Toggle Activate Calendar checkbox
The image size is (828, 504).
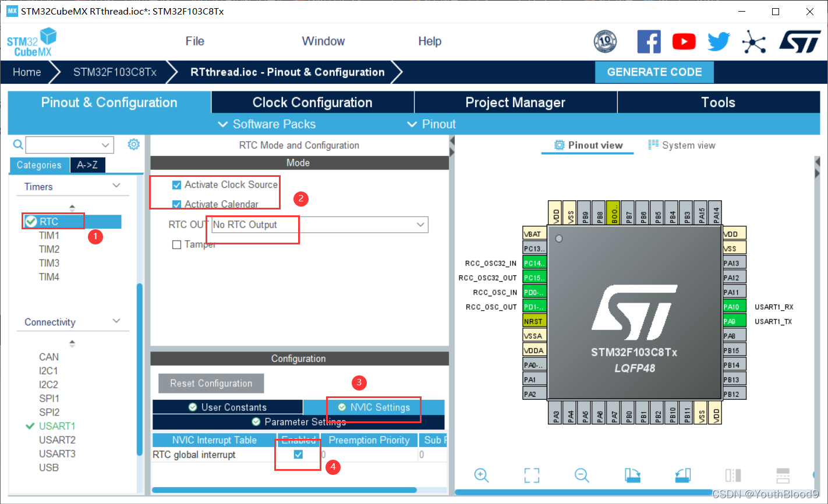[x=176, y=204]
